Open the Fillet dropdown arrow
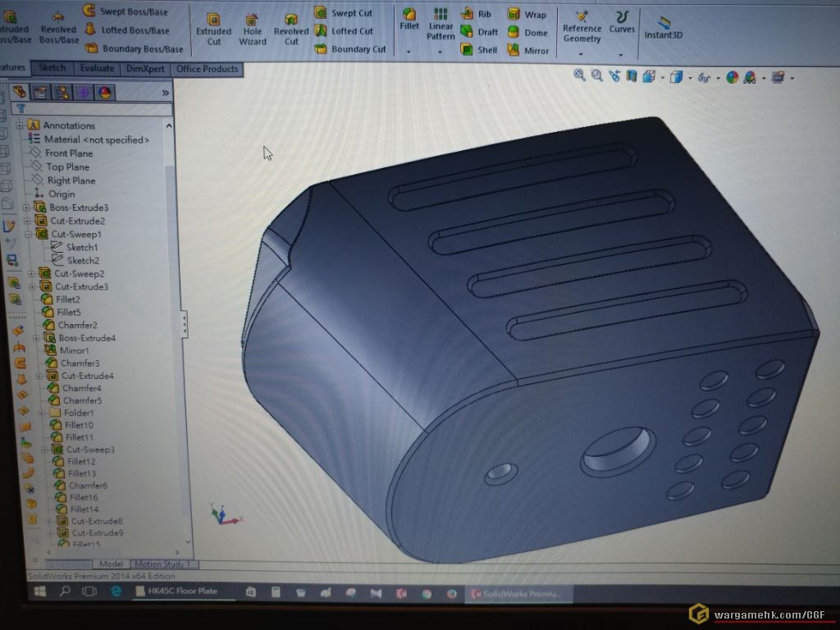 [409, 52]
